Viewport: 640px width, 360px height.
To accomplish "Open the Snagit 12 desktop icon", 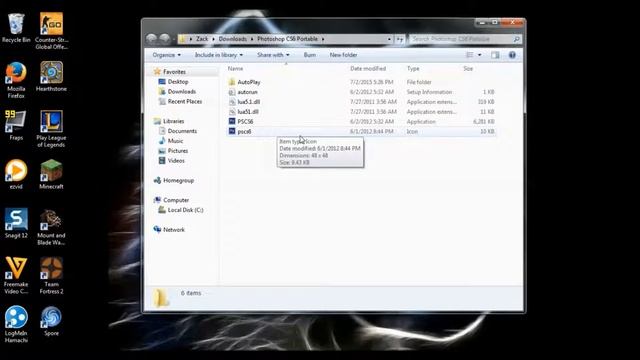I will click(x=16, y=223).
